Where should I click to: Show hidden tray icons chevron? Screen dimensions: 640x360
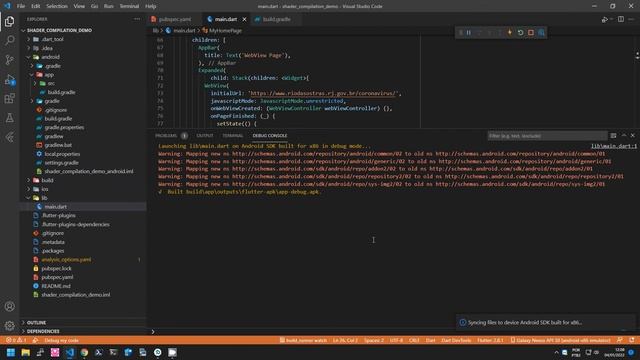(x=556, y=352)
